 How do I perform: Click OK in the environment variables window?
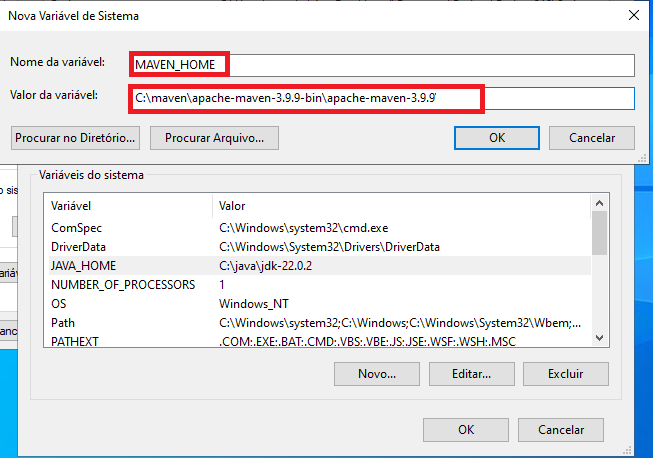pyautogui.click(x=466, y=430)
